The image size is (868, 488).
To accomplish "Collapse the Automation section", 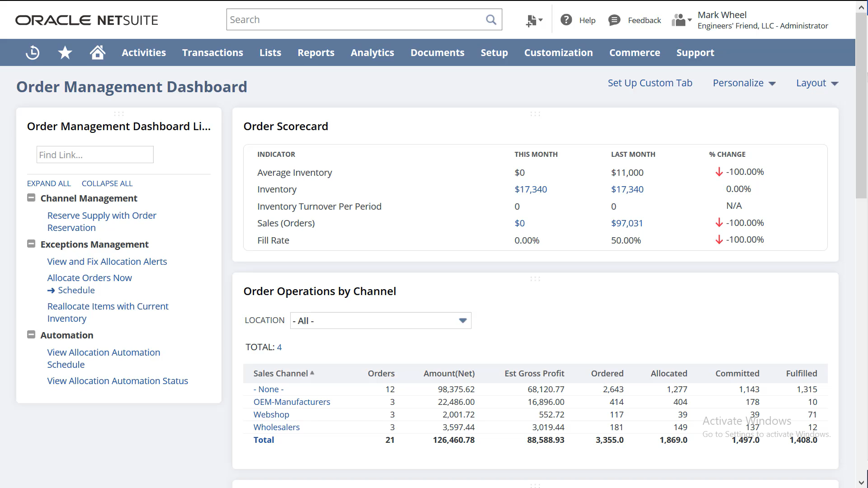I will pos(31,335).
